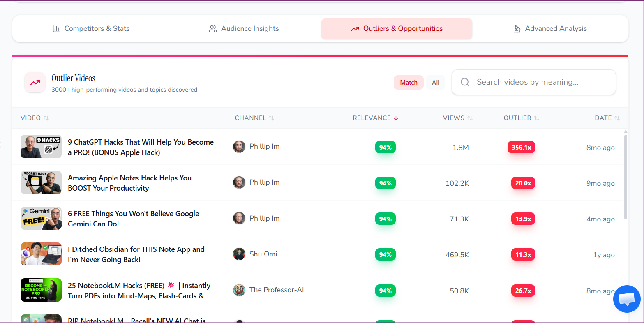
Task: Click Phillip Im avatar in ChatGPT Hacks row
Action: click(239, 147)
